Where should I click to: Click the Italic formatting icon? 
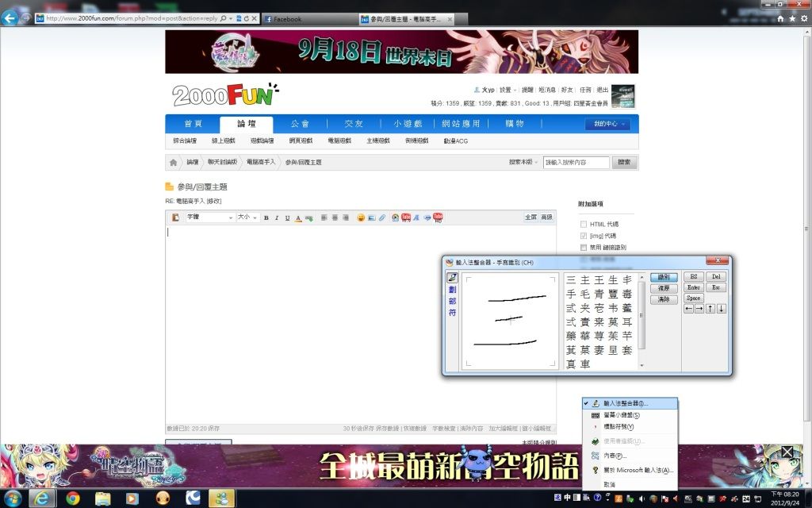277,217
